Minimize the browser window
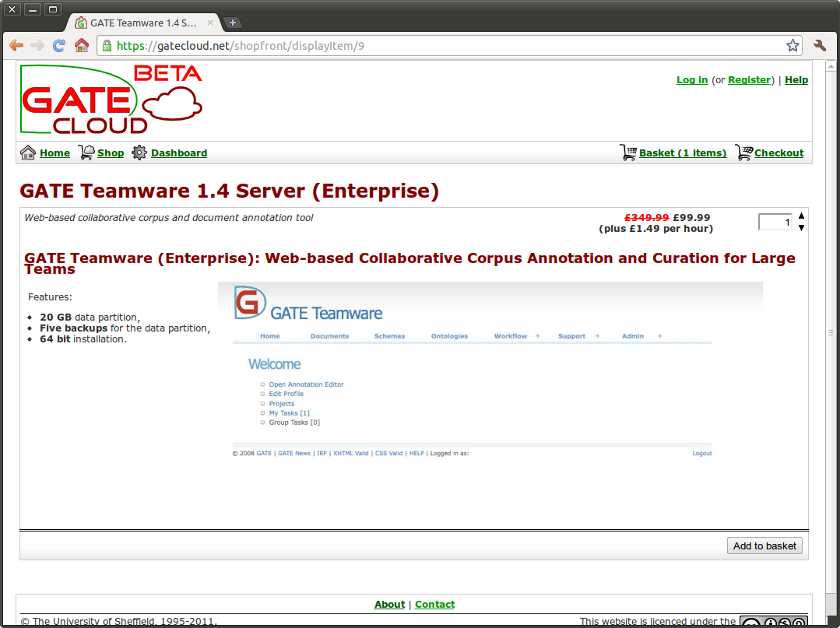 (32, 9)
